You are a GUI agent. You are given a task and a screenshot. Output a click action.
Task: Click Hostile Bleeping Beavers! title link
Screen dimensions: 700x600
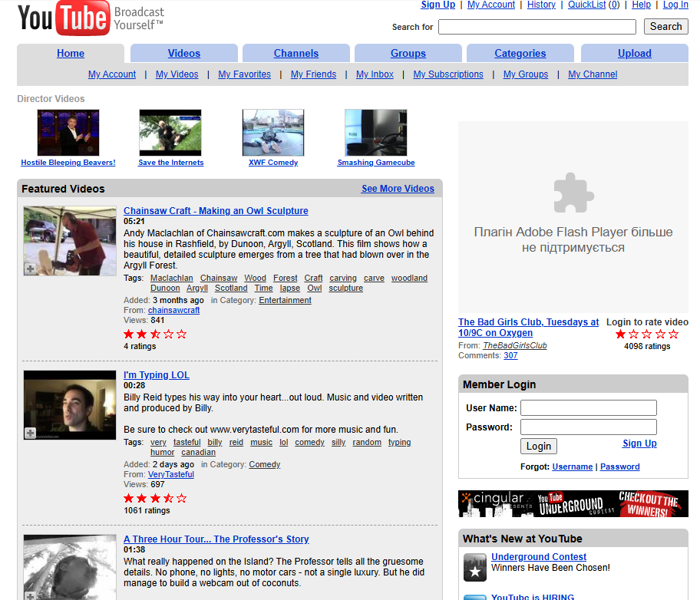[x=68, y=163]
